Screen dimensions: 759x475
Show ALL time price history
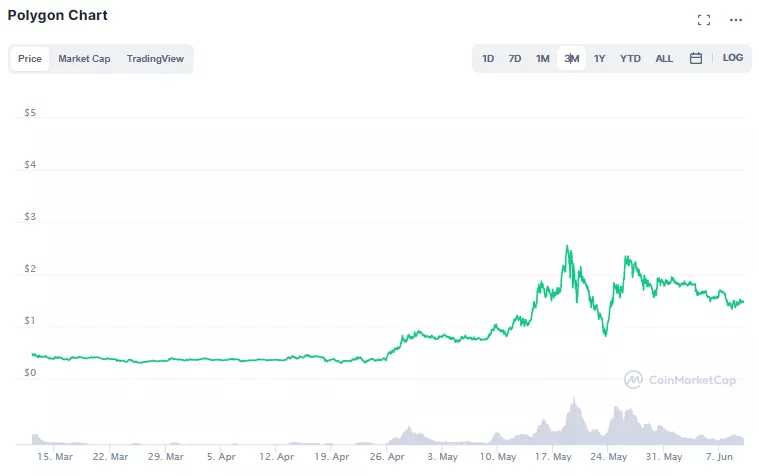point(664,58)
